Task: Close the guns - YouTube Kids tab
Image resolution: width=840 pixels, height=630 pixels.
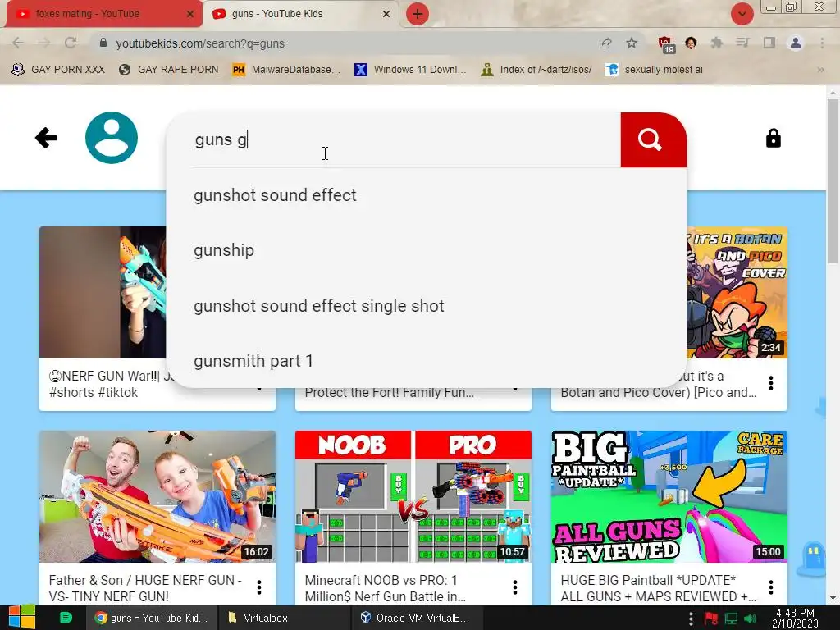Action: tap(386, 14)
